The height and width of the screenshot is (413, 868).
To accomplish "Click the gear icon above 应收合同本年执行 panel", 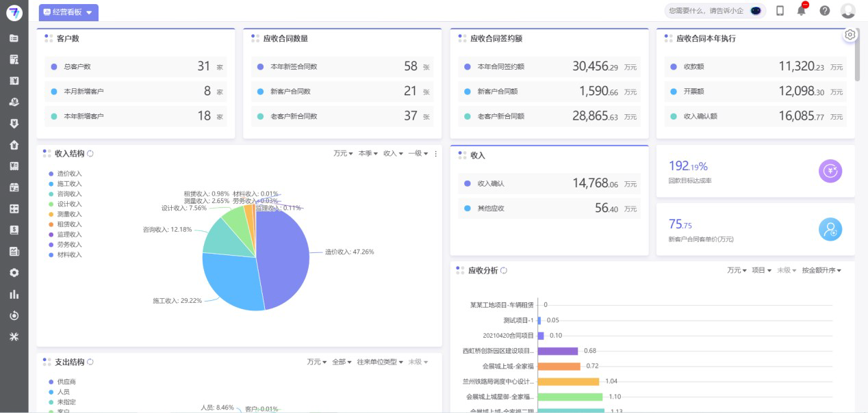I will [849, 34].
